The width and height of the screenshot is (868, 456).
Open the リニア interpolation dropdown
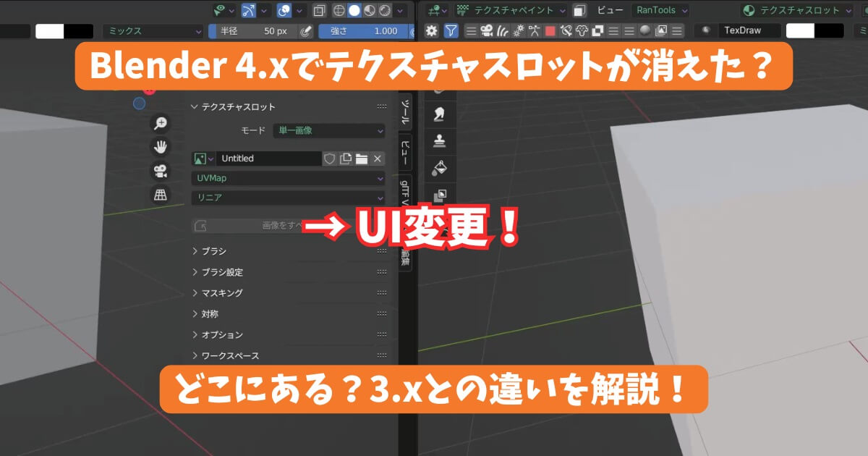coord(288,198)
